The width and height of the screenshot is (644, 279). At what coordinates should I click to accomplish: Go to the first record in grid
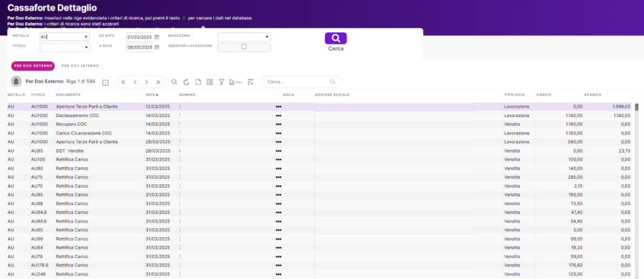[123, 82]
